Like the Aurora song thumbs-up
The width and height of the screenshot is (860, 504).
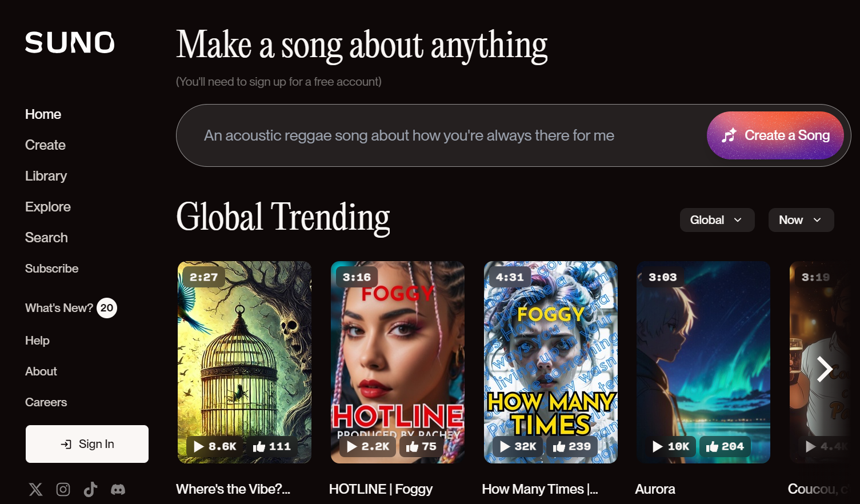725,446
